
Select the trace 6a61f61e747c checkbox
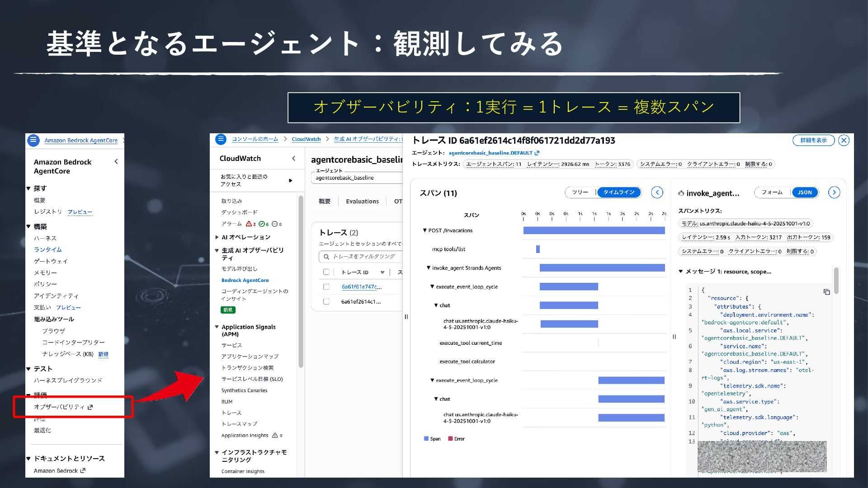(x=326, y=287)
